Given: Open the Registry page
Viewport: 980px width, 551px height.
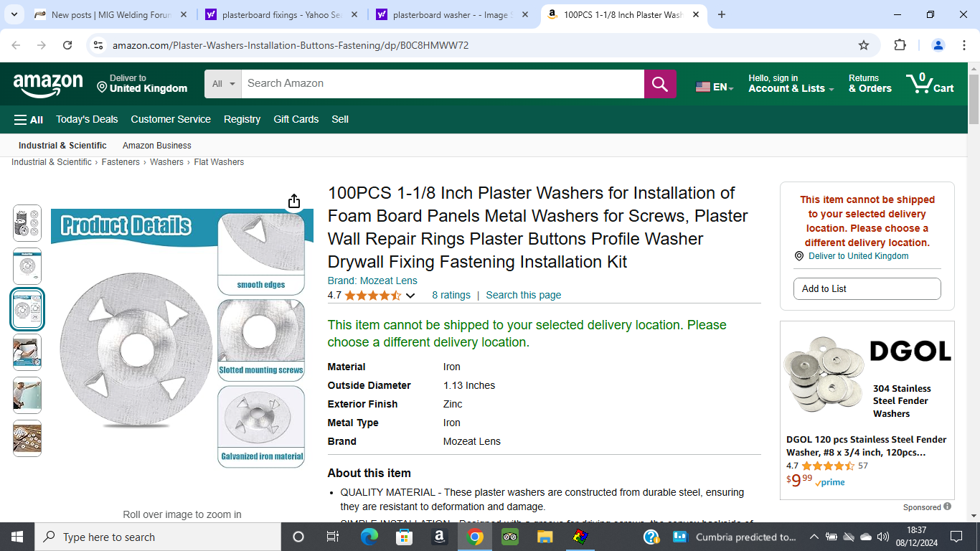Looking at the screenshot, I should coord(242,119).
